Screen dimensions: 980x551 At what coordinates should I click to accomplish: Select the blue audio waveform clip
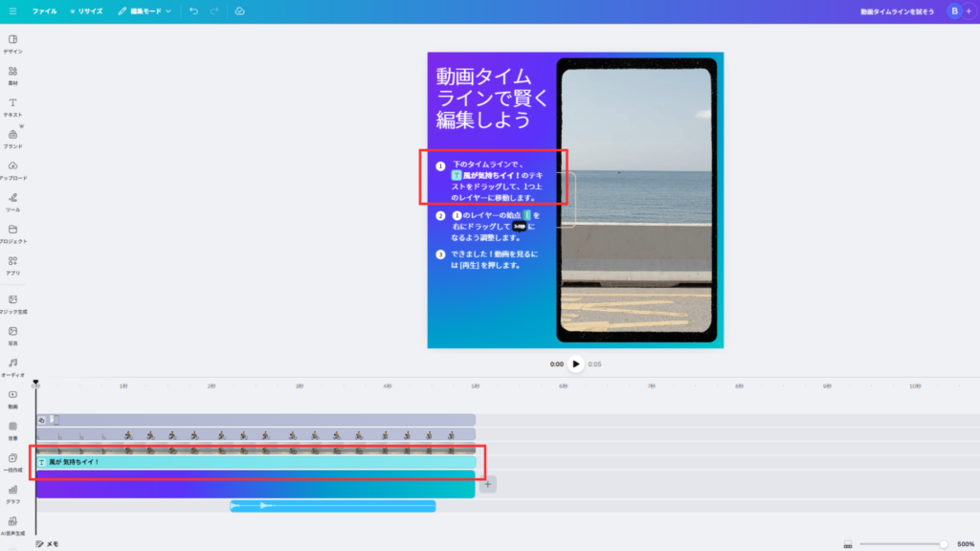(x=332, y=506)
